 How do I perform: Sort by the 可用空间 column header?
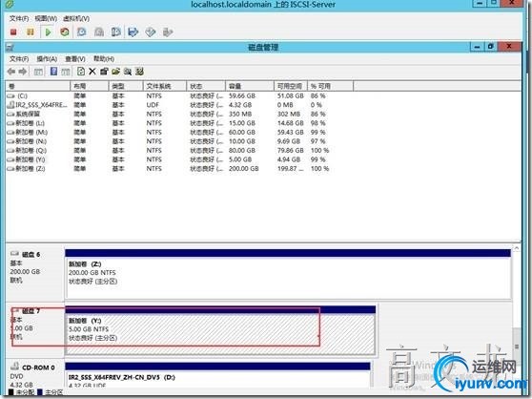tap(291, 86)
